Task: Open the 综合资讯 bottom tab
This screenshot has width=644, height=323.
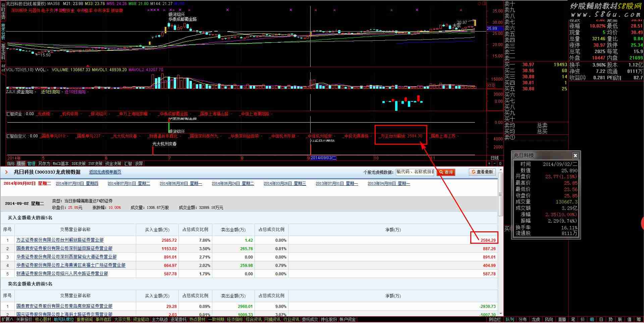Action: pyautogui.click(x=254, y=319)
